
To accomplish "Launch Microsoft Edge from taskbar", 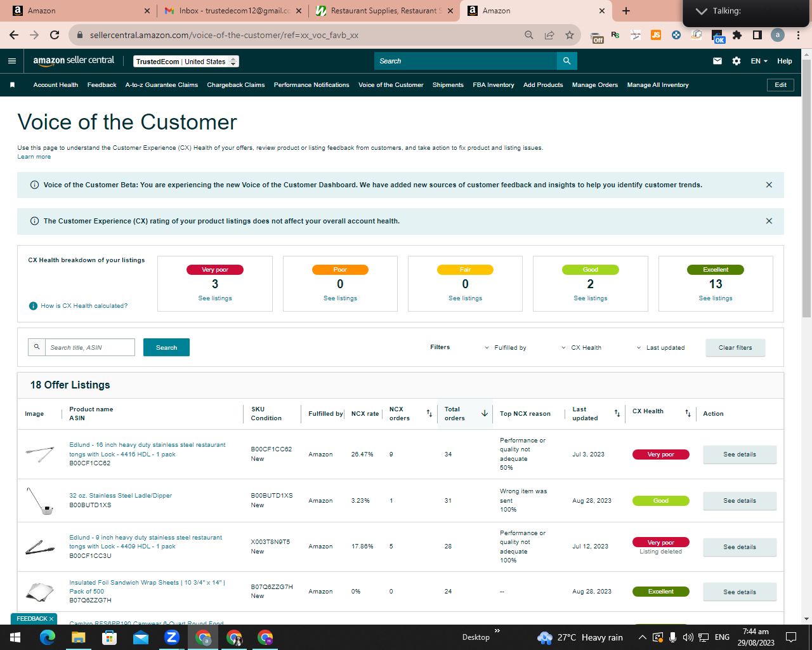I will 48,637.
